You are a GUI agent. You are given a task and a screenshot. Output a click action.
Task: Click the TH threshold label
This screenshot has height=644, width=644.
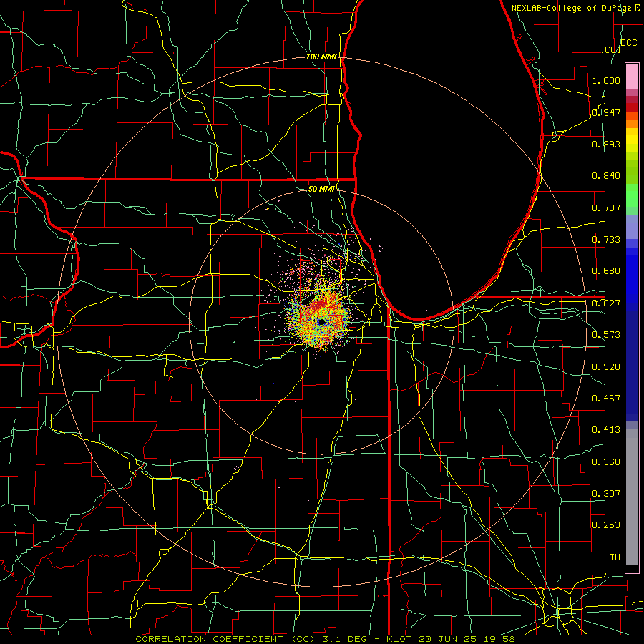click(615, 557)
